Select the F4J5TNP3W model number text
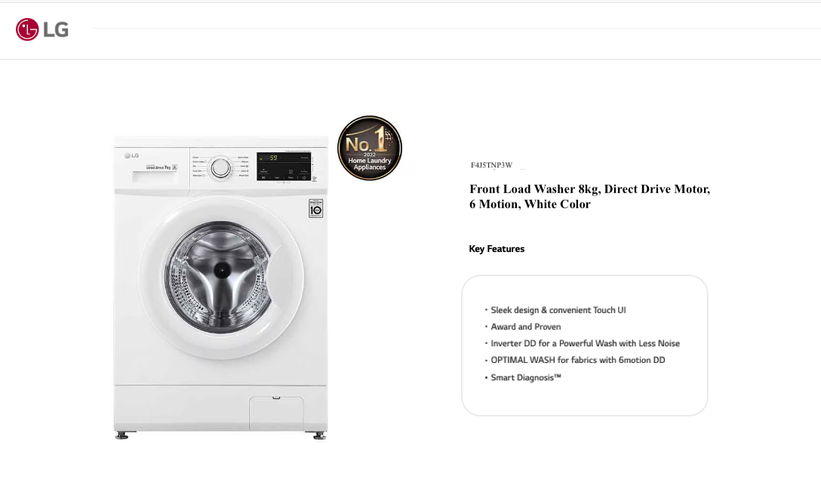 point(491,165)
